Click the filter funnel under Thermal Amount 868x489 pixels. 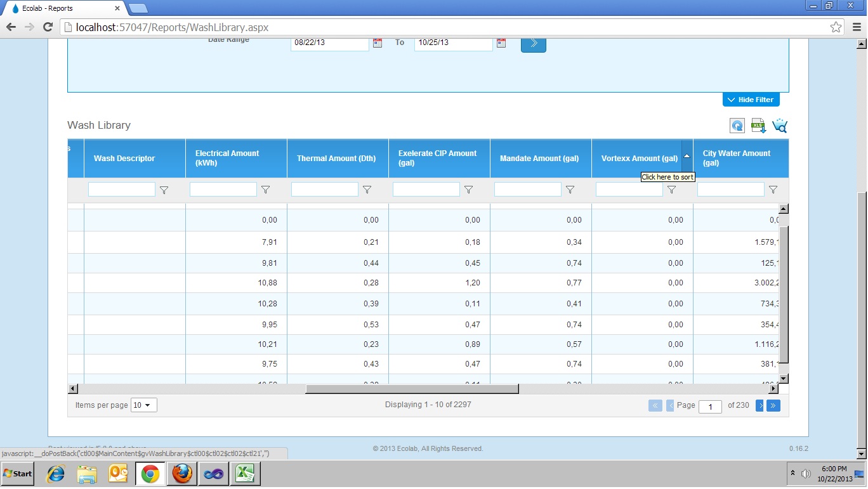367,190
